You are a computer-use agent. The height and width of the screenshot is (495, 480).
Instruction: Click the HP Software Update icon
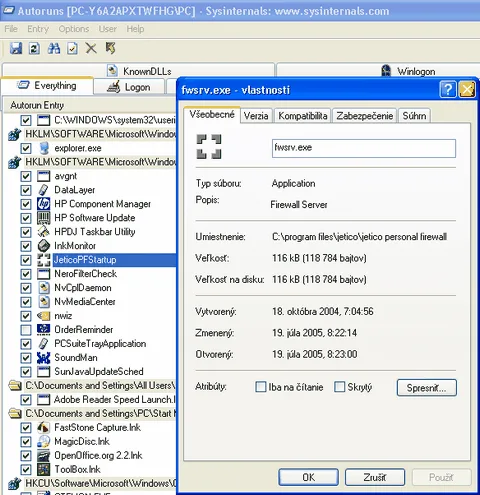(x=43, y=218)
